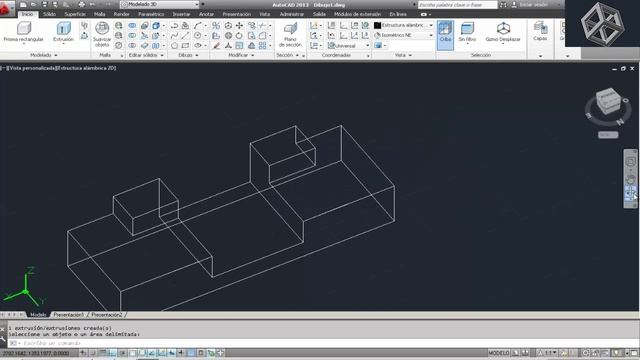Screen dimensions: 640x360
Task: Click the Print icon in quick access toolbar
Action: coord(82,4)
